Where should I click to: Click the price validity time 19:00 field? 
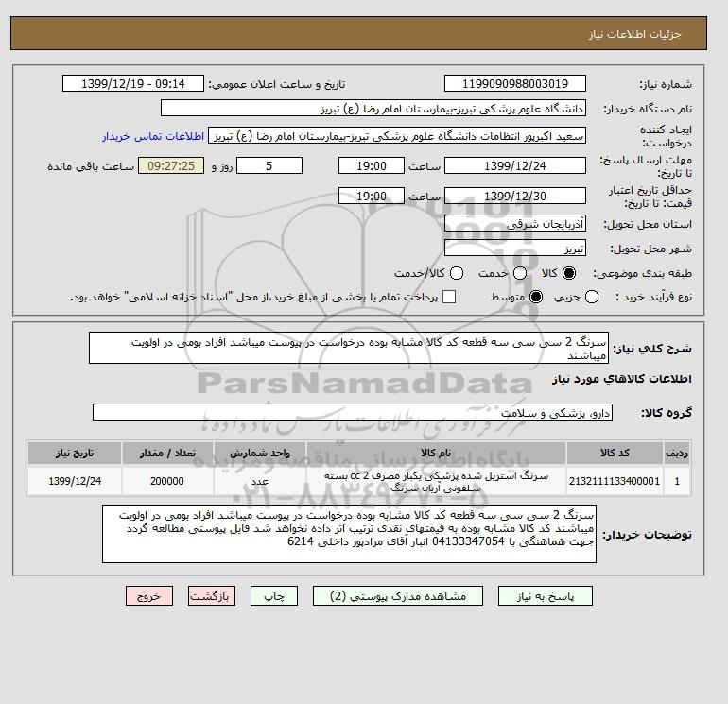pos(372,196)
